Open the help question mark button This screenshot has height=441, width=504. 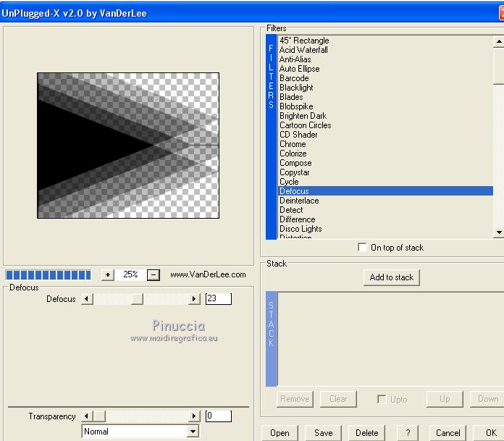click(x=408, y=433)
